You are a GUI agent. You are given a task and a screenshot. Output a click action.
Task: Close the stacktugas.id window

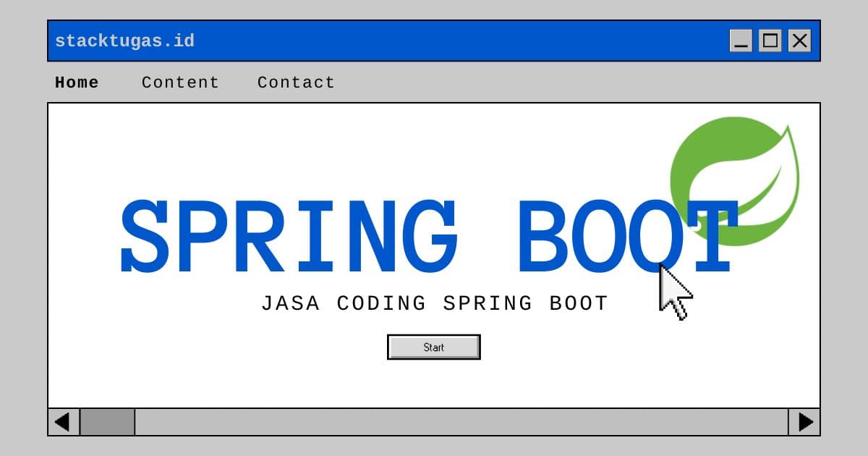(799, 41)
